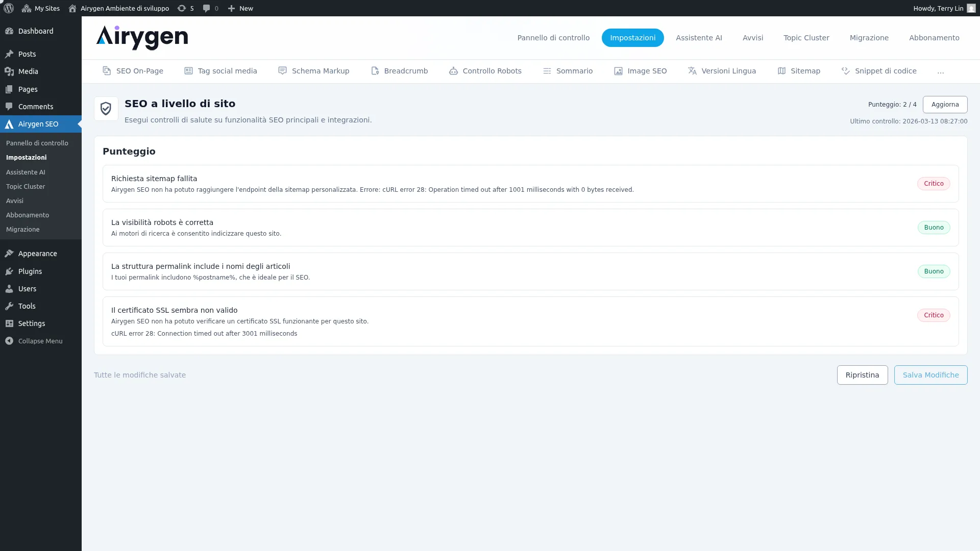980x551 pixels.
Task: Open Topic Cluster in sidebar submenu
Action: click(x=26, y=187)
